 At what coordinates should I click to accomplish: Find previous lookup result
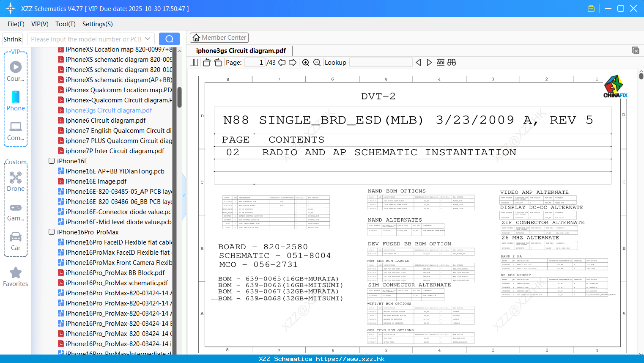click(418, 62)
